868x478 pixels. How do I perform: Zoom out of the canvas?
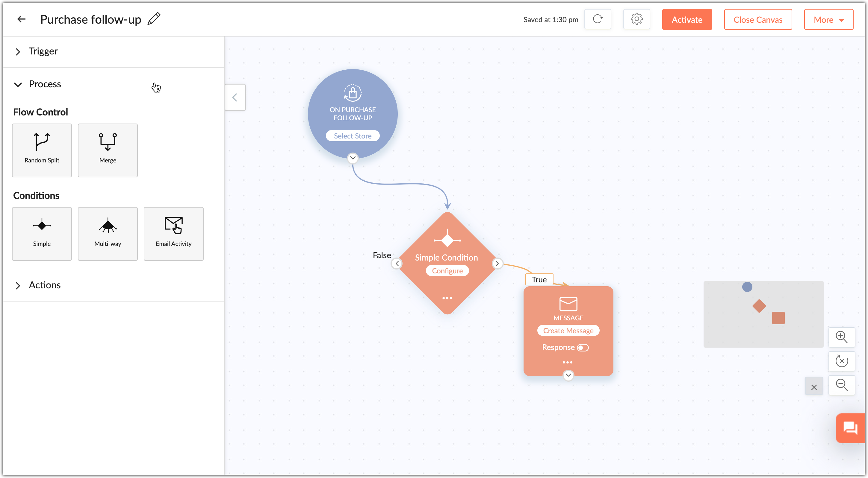point(841,385)
